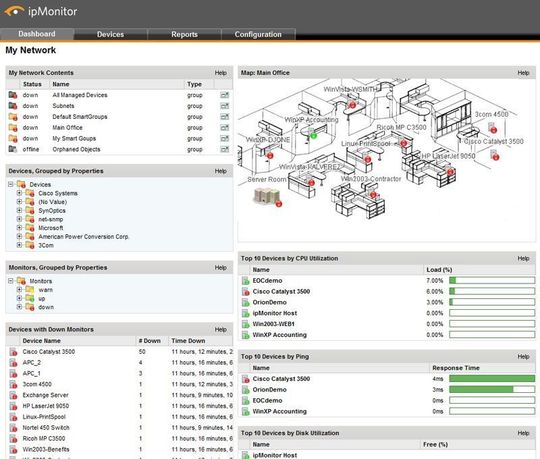Sort by the # Down column header
This screenshot has height=459, width=540.
pyautogui.click(x=149, y=341)
